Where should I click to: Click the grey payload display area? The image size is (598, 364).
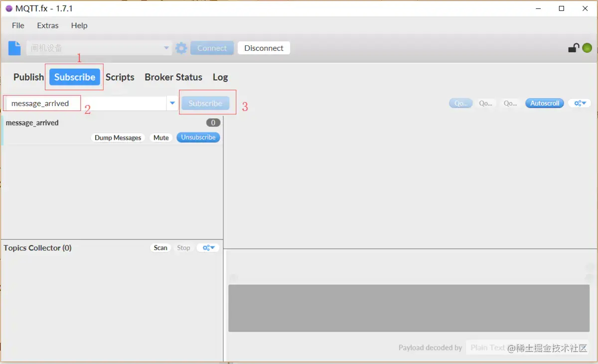[x=409, y=308]
